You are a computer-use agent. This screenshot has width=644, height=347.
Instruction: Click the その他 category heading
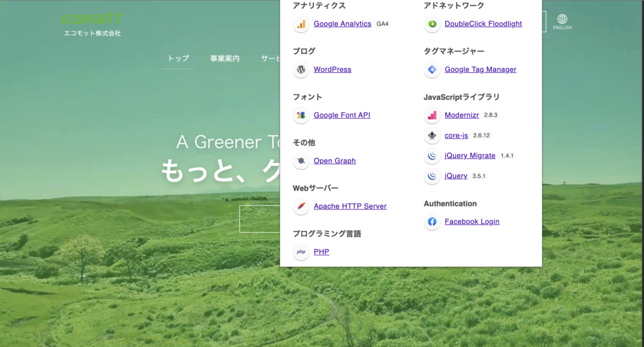point(304,143)
